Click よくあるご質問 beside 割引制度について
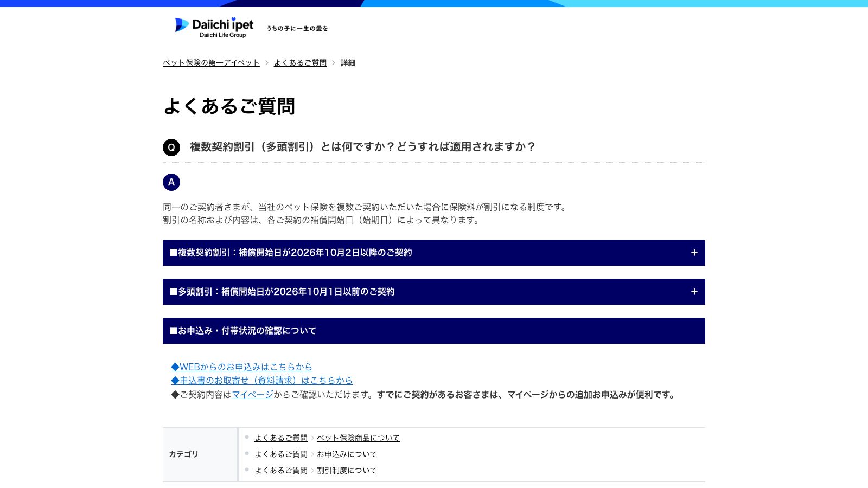Viewport: 868px width, 488px height. (281, 471)
